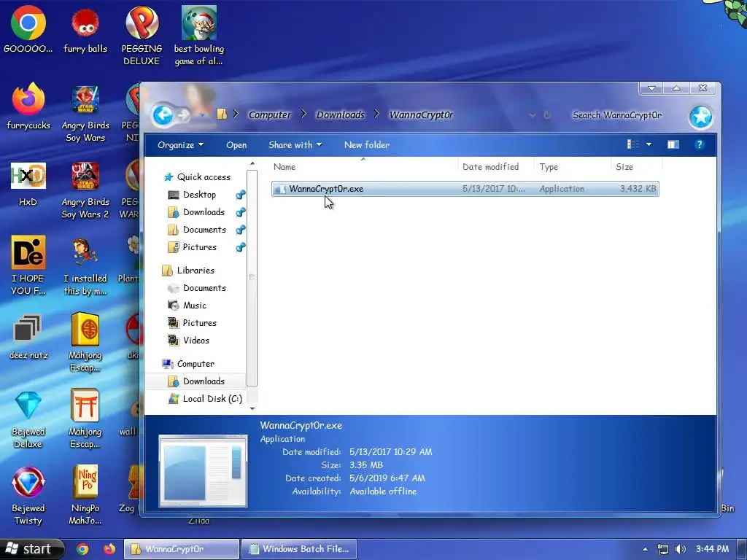
Task: Select pinned Desktop in Quick access
Action: click(x=193, y=195)
